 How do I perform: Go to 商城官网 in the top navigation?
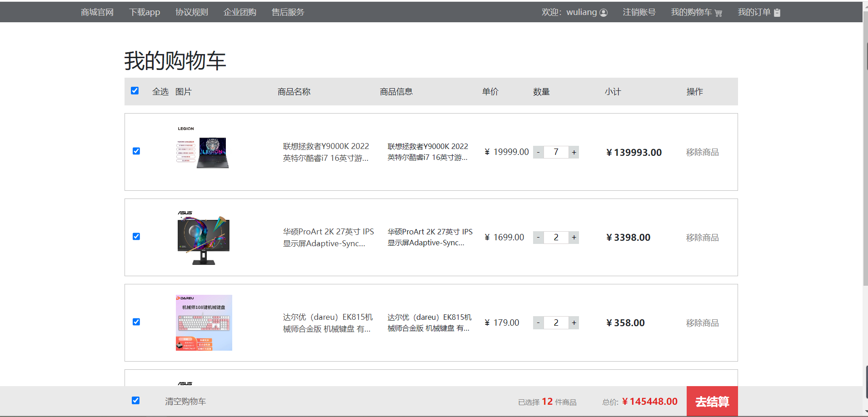pos(97,12)
